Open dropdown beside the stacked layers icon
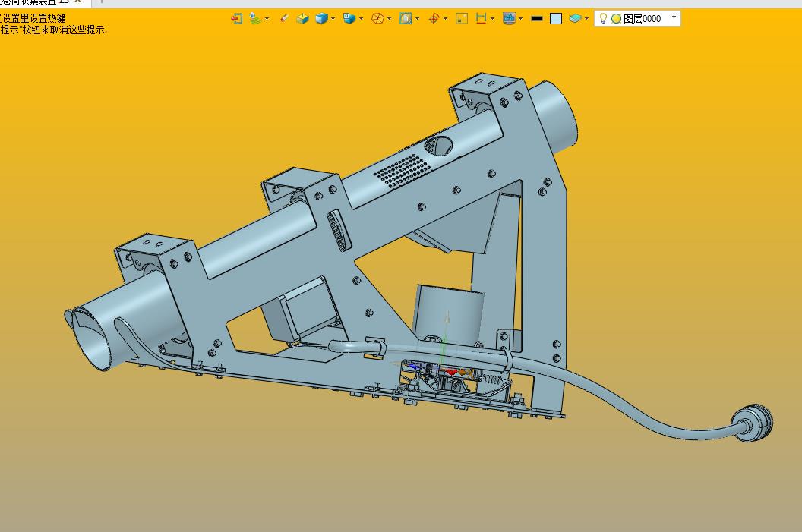This screenshot has width=802, height=532. click(x=586, y=19)
